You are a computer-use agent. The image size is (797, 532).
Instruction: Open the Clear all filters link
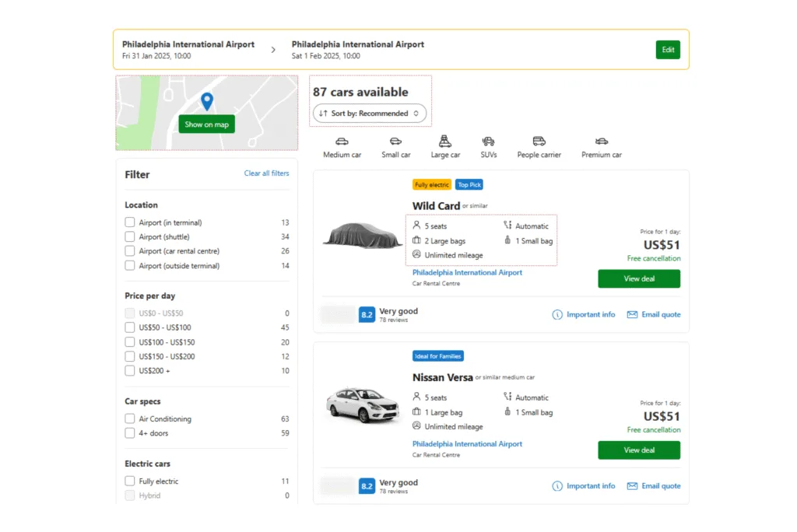(x=266, y=173)
